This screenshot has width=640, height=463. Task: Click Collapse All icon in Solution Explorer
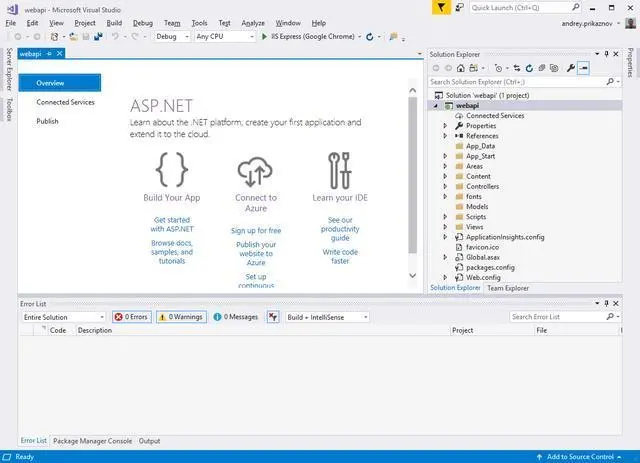540,68
